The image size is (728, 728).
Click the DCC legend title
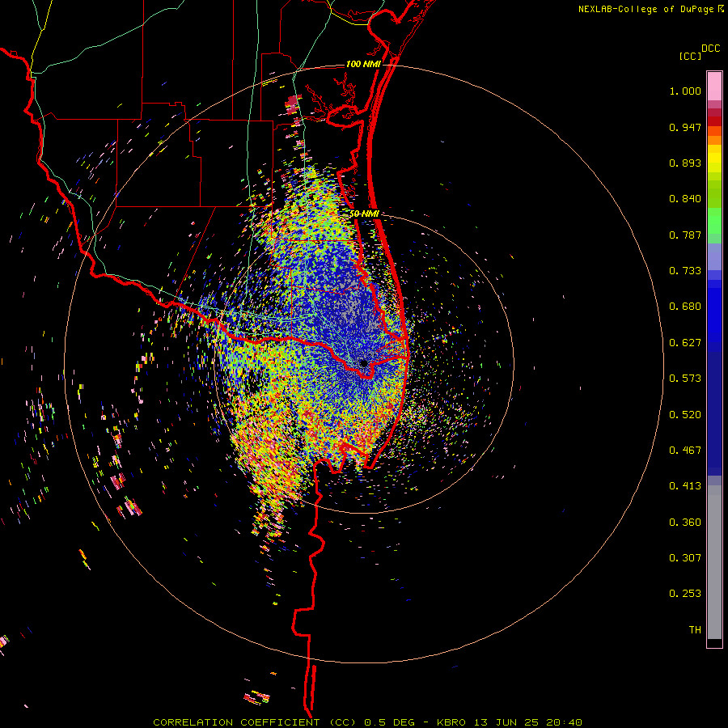pos(711,49)
